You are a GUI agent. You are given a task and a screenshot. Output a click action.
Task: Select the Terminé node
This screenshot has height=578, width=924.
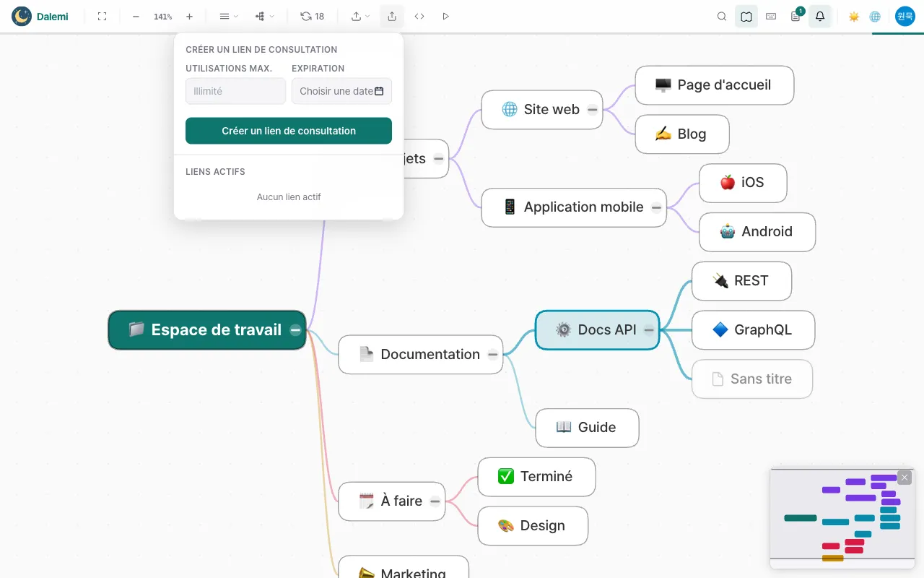pos(536,477)
